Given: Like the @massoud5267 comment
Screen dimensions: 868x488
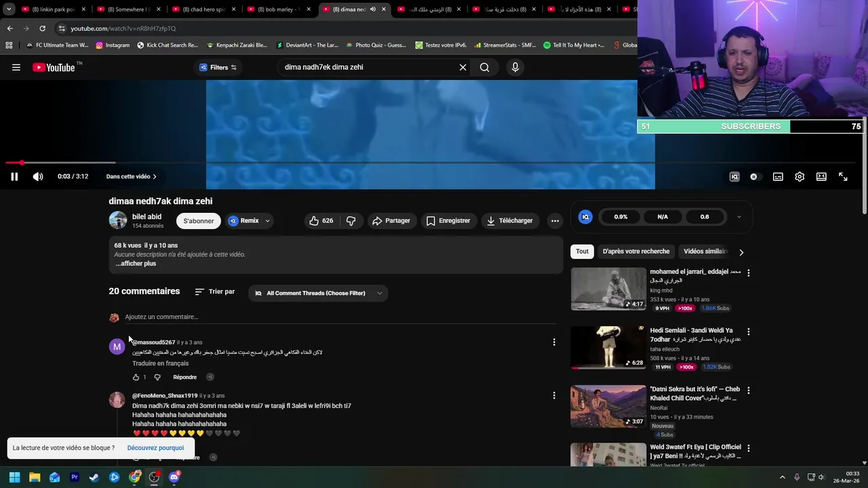Looking at the screenshot, I should tap(136, 378).
